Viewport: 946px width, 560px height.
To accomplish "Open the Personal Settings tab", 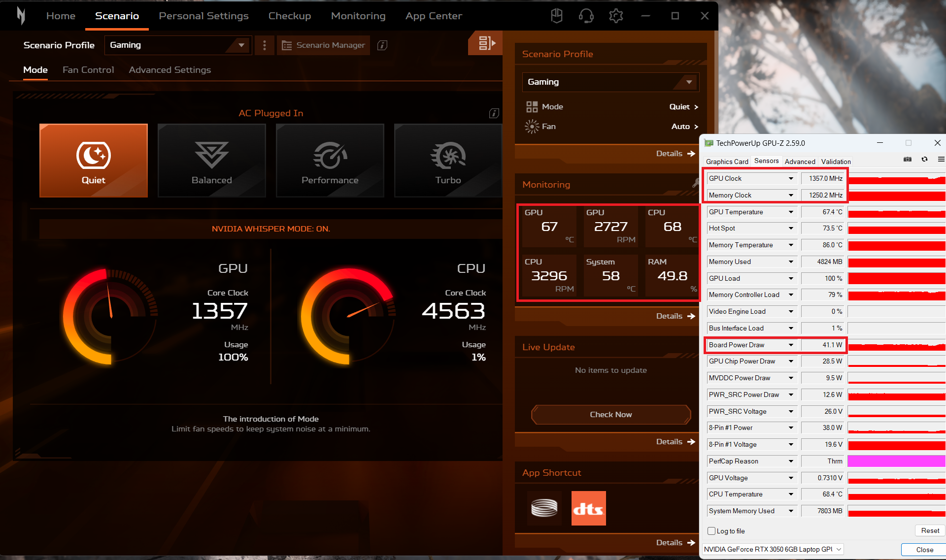I will [x=203, y=16].
